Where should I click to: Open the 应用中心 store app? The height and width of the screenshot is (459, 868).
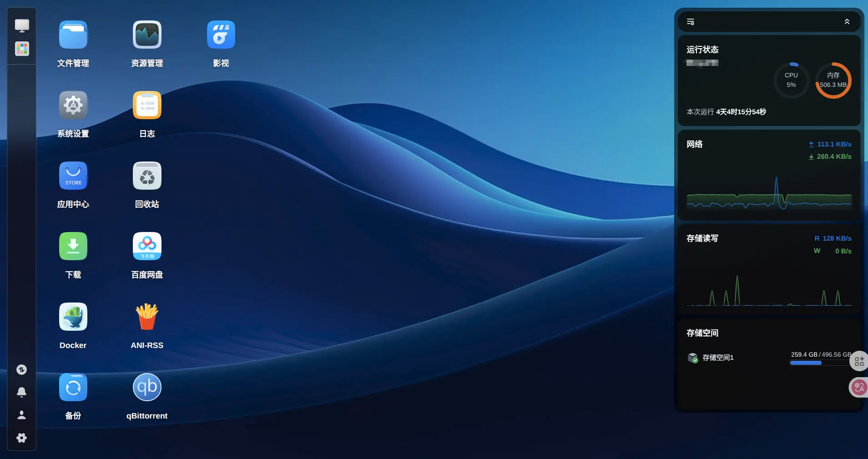tap(73, 176)
